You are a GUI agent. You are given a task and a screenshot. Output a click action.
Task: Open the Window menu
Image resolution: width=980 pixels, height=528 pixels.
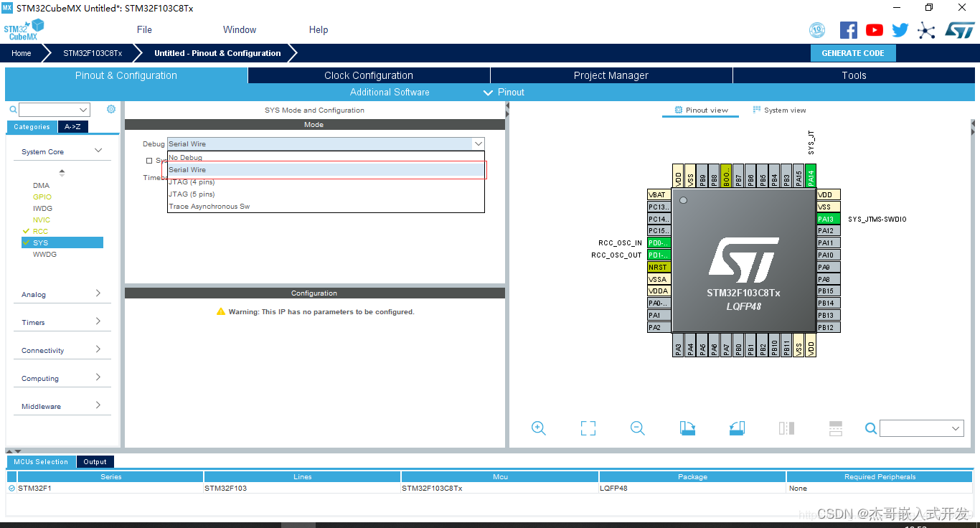[239, 29]
